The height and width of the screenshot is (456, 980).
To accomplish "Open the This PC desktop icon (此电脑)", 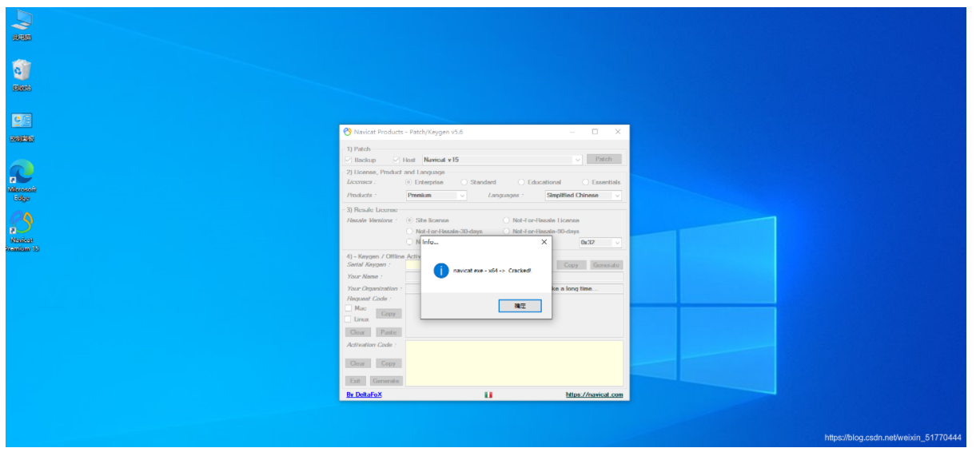I will click(22, 25).
